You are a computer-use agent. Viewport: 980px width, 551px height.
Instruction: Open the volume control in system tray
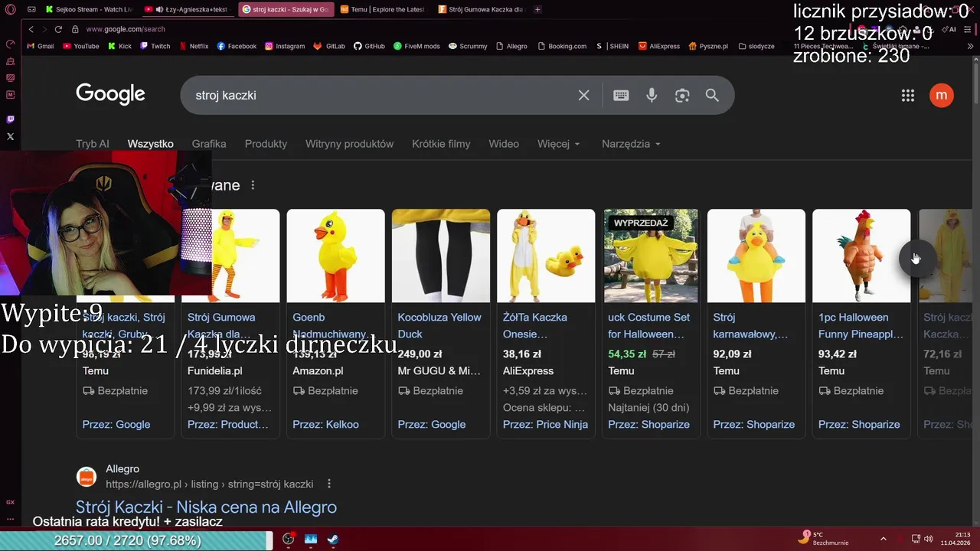tap(929, 540)
